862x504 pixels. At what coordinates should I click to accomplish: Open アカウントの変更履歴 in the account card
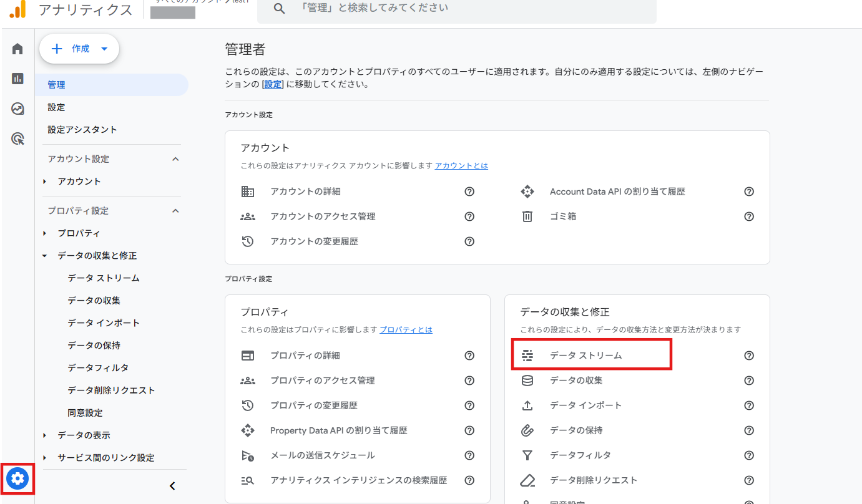[x=314, y=241]
